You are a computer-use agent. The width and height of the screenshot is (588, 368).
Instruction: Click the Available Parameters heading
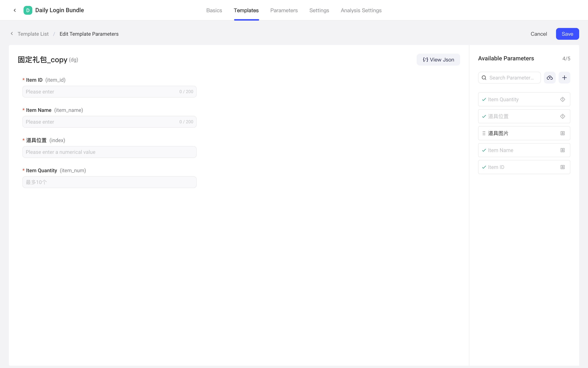(x=506, y=58)
